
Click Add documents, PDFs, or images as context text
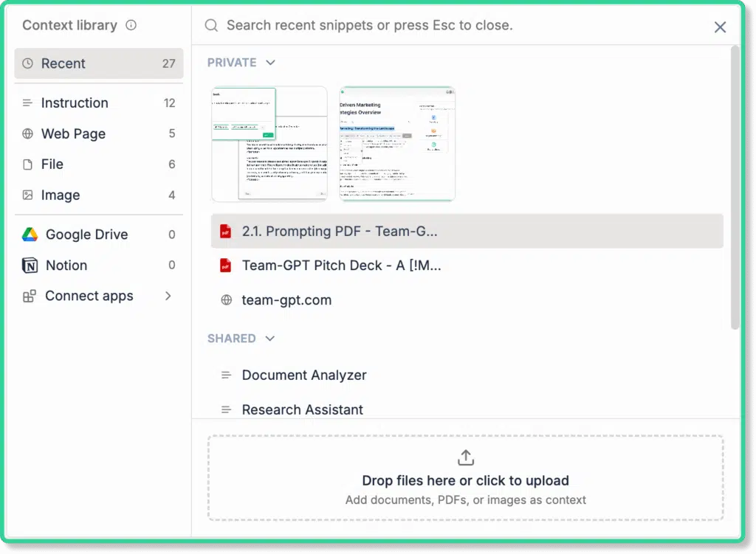(x=466, y=500)
